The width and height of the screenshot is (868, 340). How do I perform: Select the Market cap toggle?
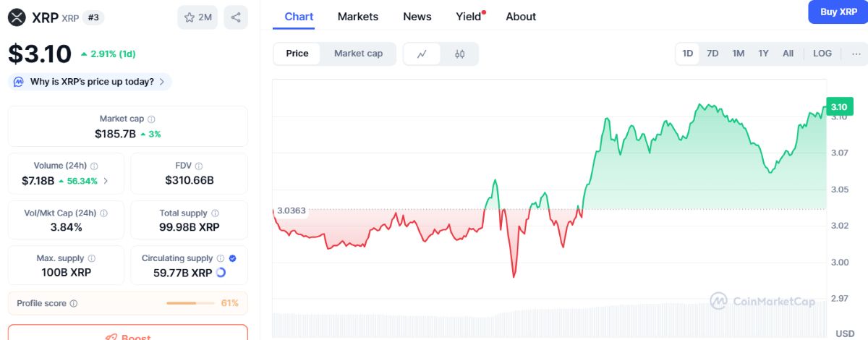click(x=358, y=54)
